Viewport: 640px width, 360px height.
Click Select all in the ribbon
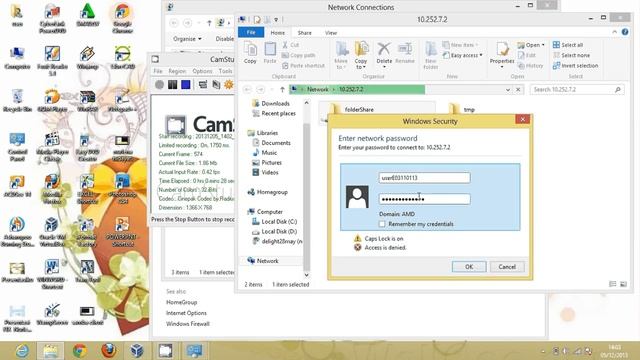(568, 45)
